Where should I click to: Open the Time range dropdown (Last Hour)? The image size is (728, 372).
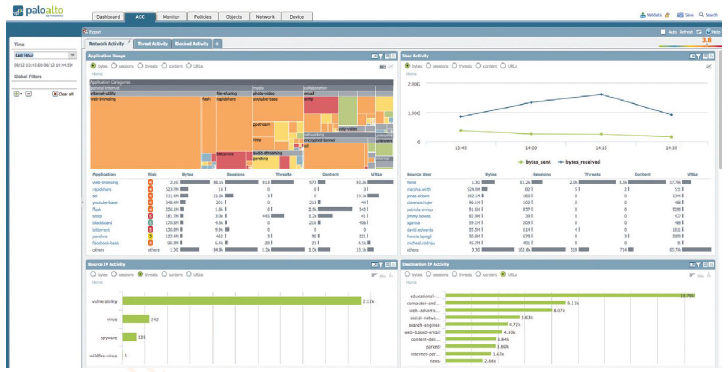(45, 55)
